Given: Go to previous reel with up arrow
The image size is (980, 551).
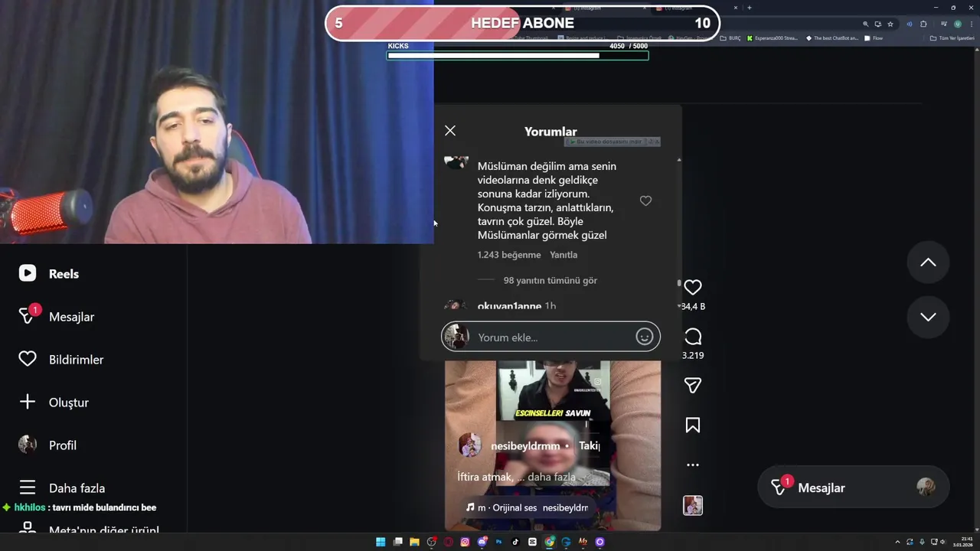Looking at the screenshot, I should pos(928,262).
